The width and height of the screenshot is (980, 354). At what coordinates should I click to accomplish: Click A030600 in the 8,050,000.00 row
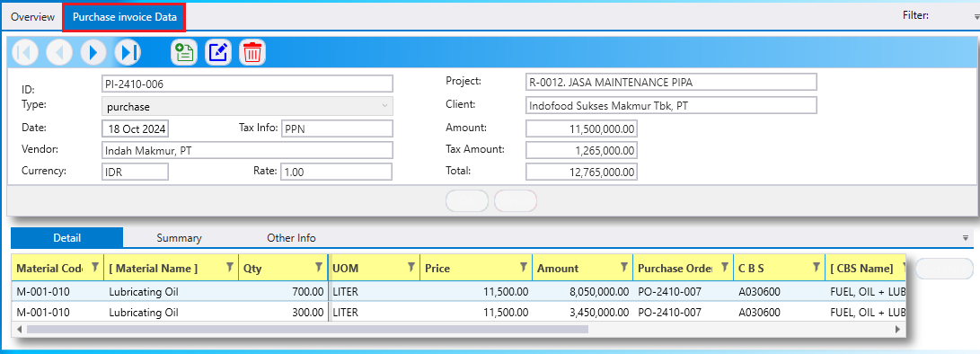coord(759,291)
